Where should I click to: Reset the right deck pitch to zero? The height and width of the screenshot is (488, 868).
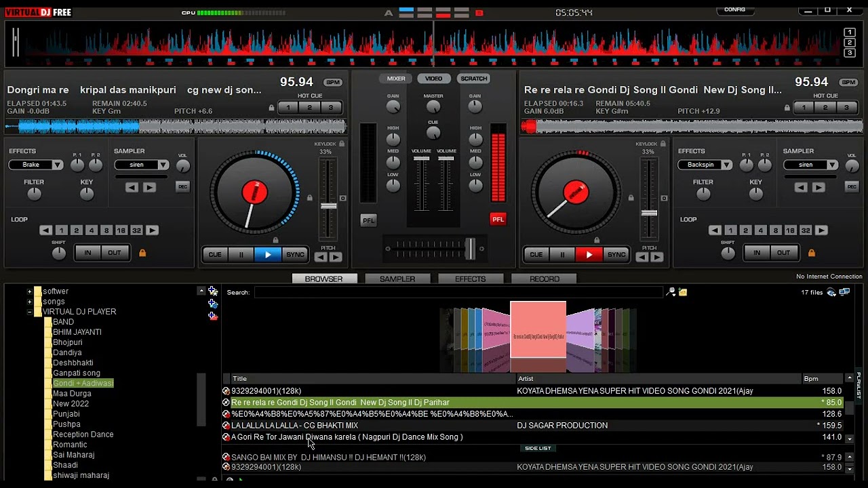pyautogui.click(x=664, y=198)
